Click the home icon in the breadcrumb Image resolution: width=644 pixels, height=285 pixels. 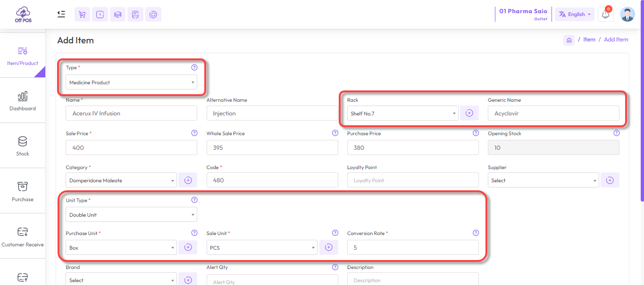coord(569,40)
